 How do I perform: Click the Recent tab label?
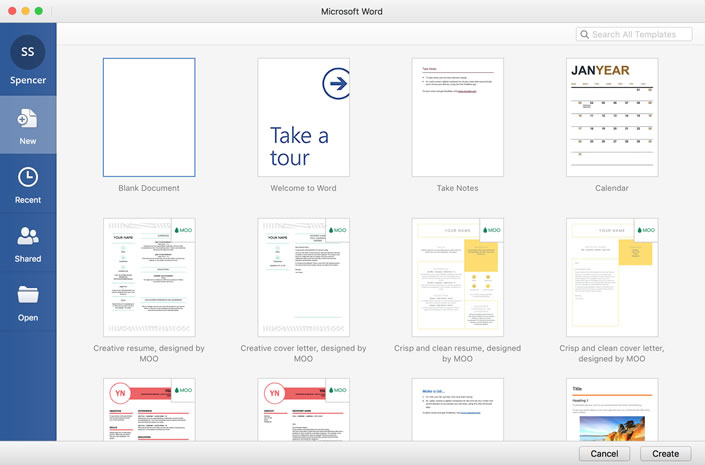28,200
